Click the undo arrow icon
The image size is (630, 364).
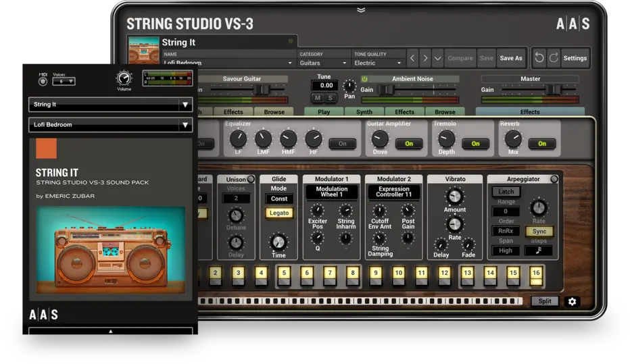(x=539, y=58)
